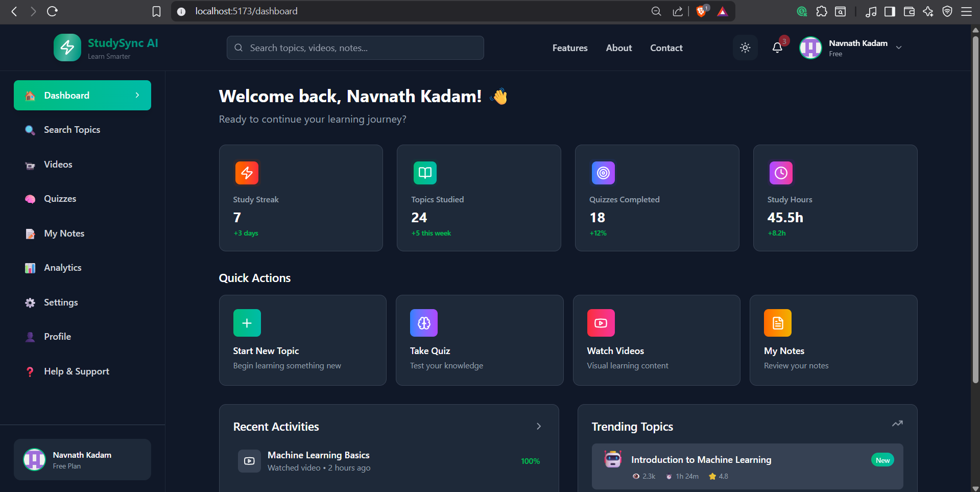Screen dimensions: 980x492
Task: Click the Topics Studied book icon
Action: [425, 173]
